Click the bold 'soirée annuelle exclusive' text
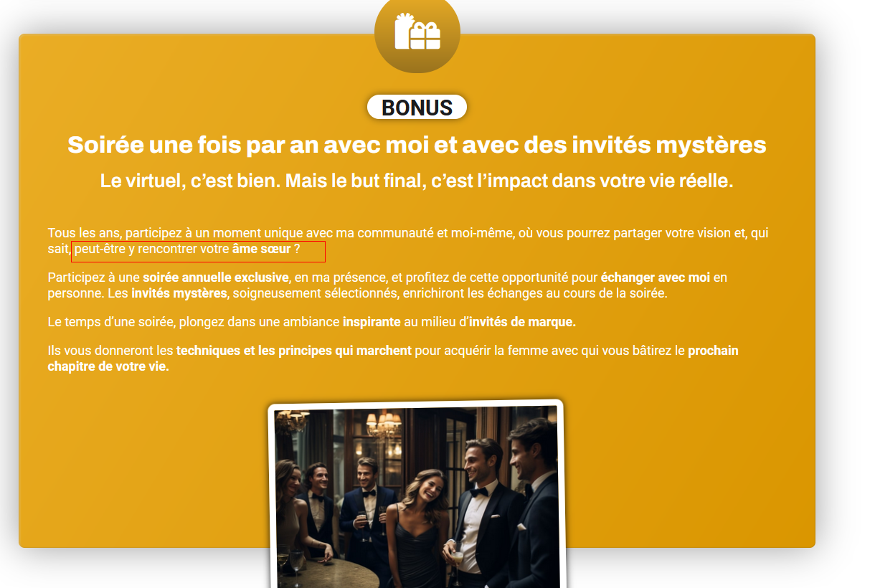 (216, 278)
